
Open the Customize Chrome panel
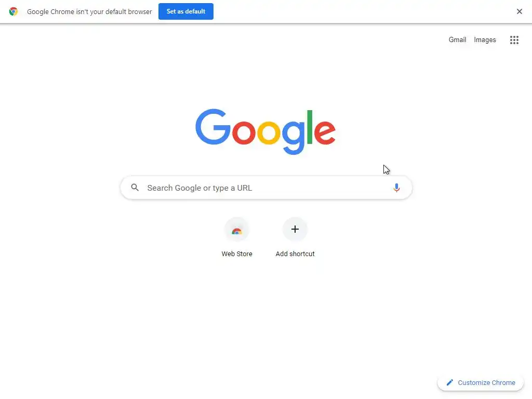coord(481,383)
